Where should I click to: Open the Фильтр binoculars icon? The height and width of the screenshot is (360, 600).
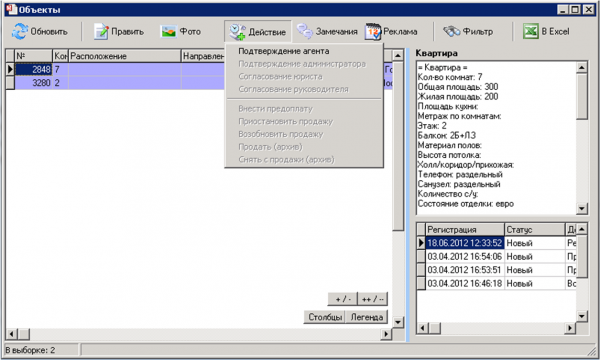point(452,31)
